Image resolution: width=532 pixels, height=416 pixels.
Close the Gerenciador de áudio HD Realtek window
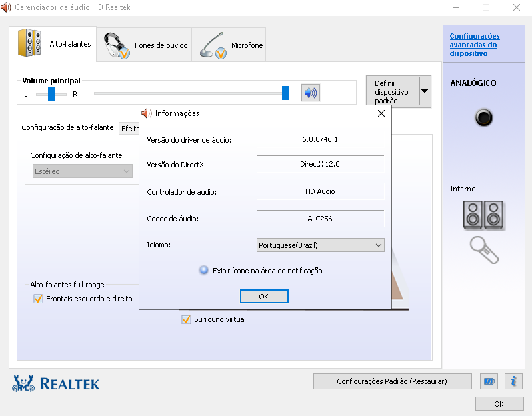coord(517,7)
